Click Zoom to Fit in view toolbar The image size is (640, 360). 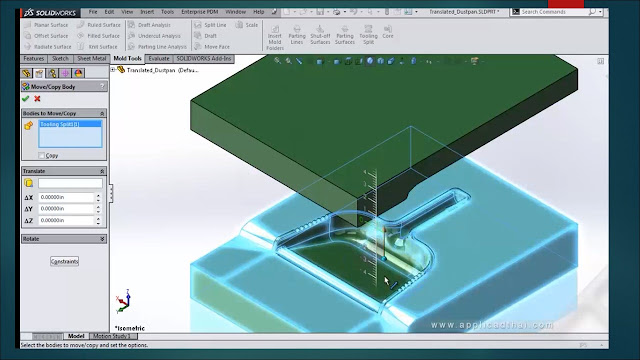coord(278,61)
